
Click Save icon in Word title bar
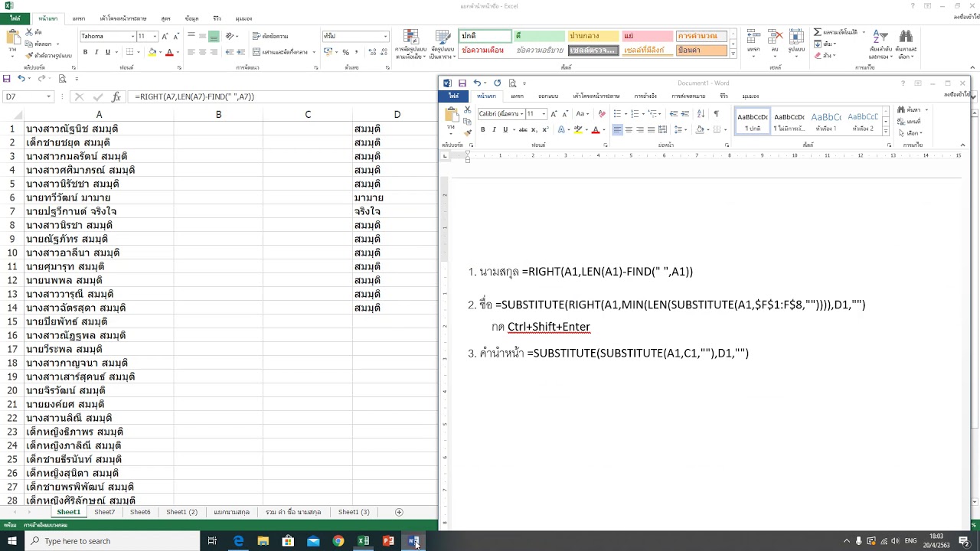462,83
